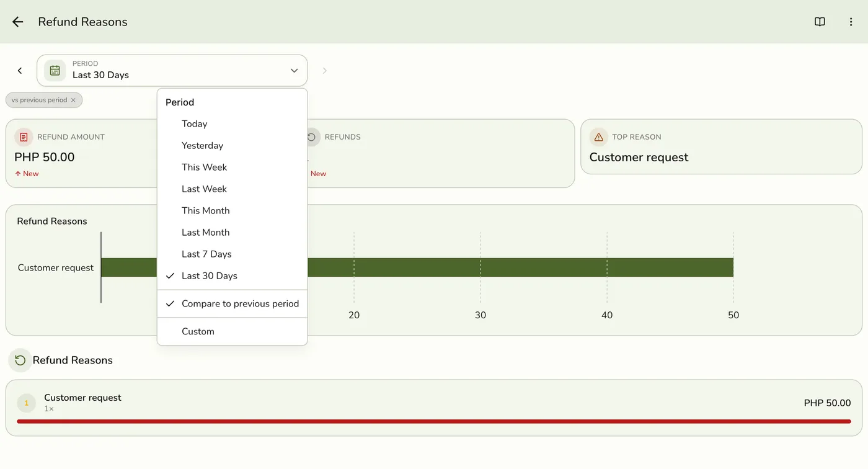Click the 'New' indicator under Refunds

[318, 174]
